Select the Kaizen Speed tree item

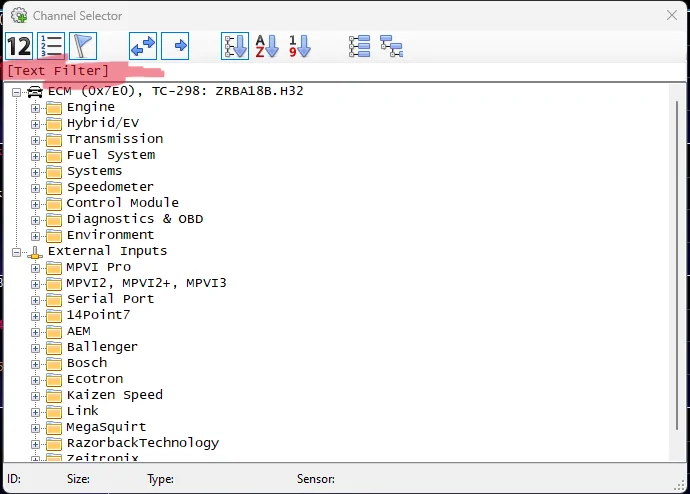pos(114,395)
